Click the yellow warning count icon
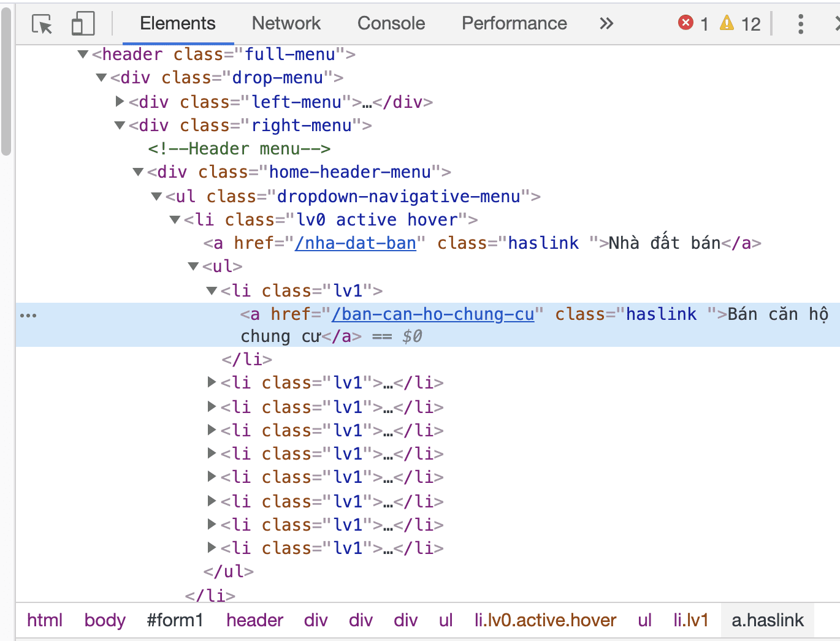The image size is (840, 641). click(x=727, y=23)
